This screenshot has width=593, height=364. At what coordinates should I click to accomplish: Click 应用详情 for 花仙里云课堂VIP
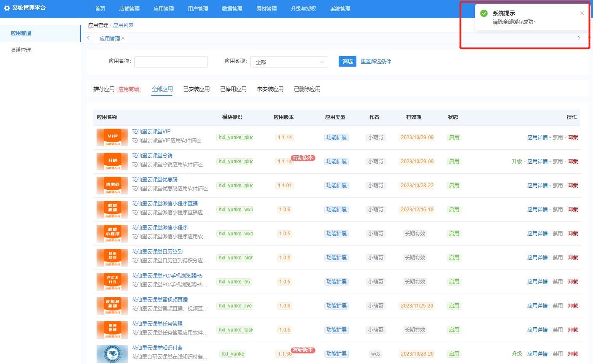coord(537,138)
